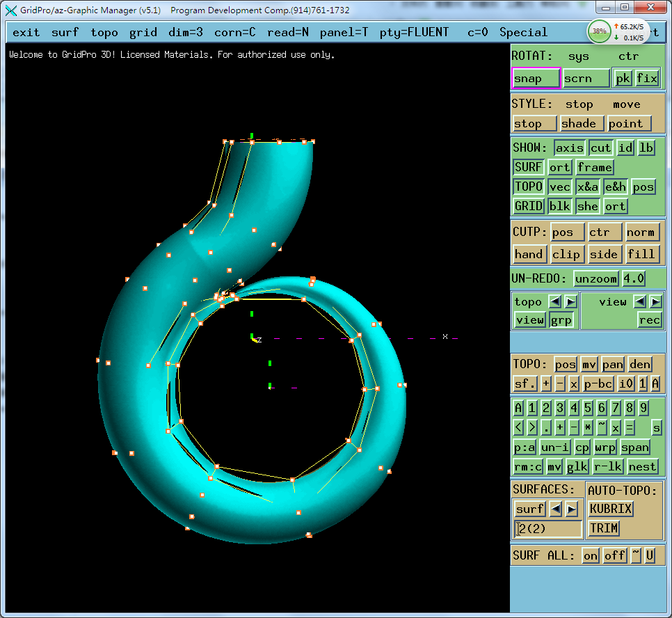Viewport: 672px width, 618px height.
Task: Open the Special menu
Action: pos(523,33)
